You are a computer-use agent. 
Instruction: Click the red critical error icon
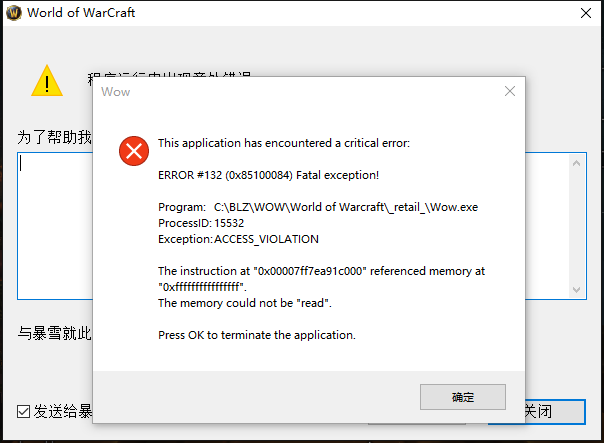(x=133, y=151)
